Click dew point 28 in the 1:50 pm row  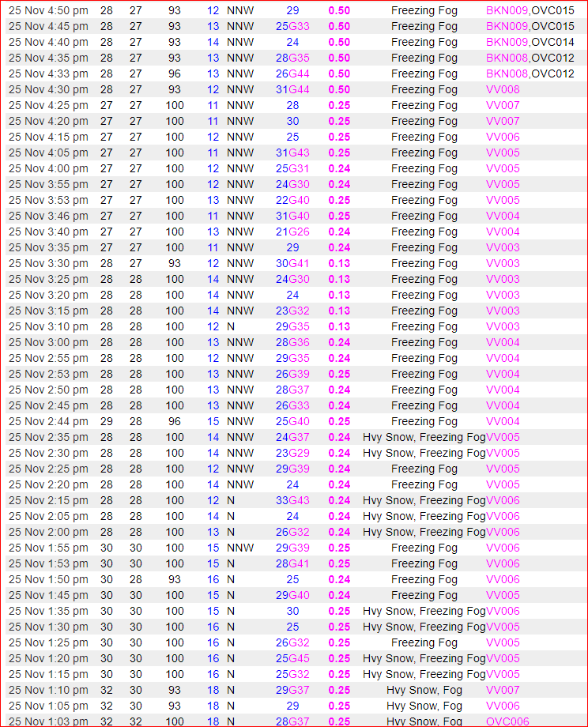[x=136, y=579]
